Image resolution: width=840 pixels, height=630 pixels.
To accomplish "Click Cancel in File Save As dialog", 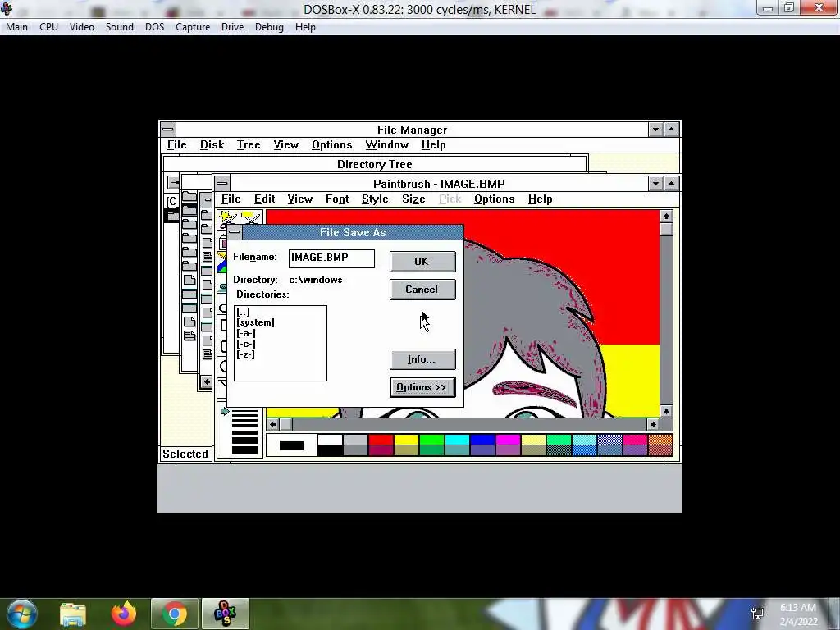I will (422, 290).
